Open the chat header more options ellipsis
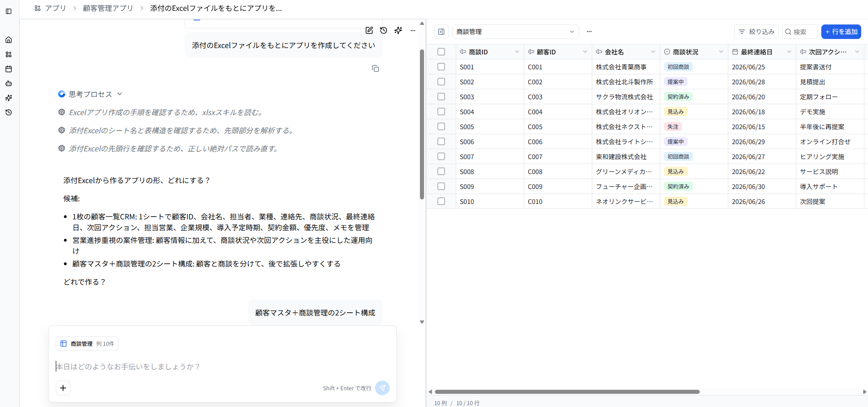Viewport: 868px width, 407px height. pyautogui.click(x=413, y=30)
